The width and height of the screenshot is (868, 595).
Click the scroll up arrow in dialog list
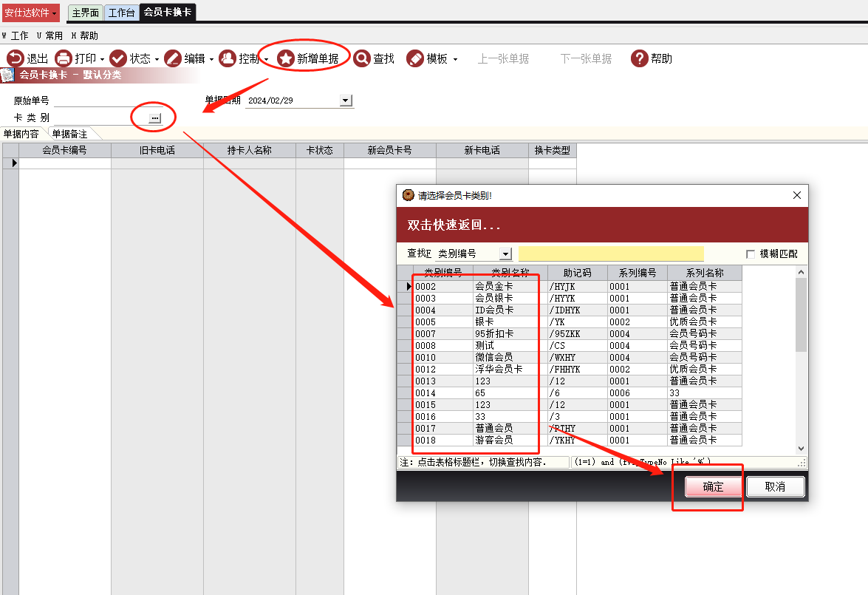[x=801, y=272]
